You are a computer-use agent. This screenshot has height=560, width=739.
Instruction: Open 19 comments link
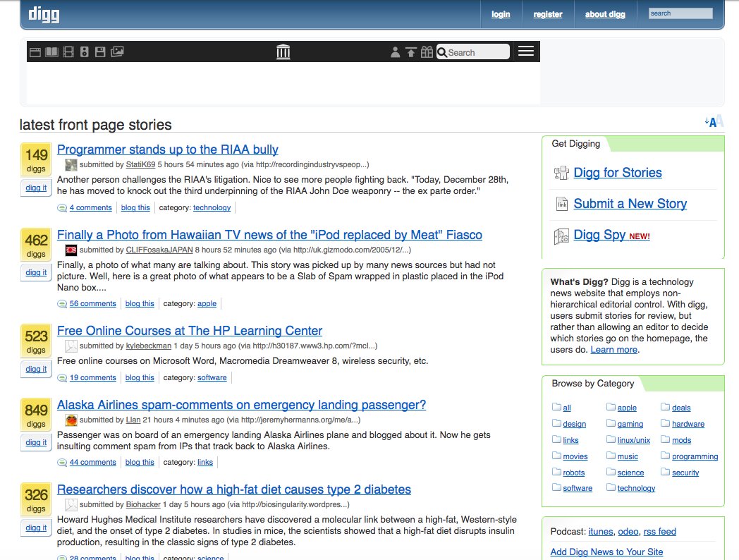(x=93, y=377)
